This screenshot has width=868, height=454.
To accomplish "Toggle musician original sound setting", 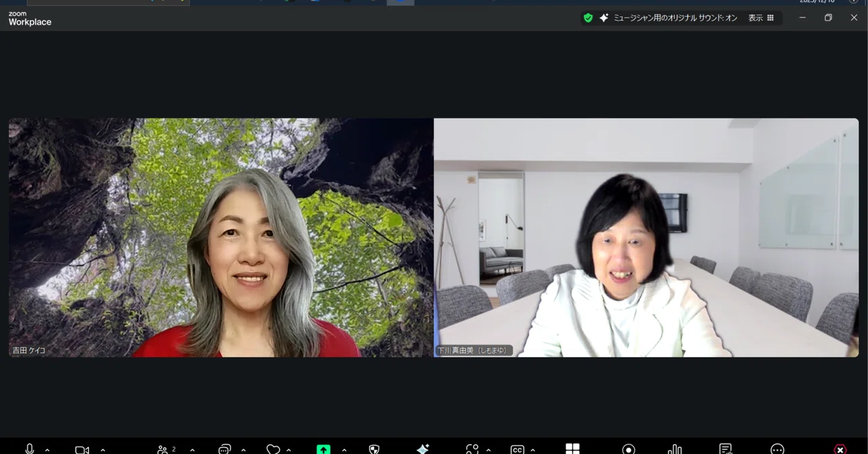I will [675, 18].
